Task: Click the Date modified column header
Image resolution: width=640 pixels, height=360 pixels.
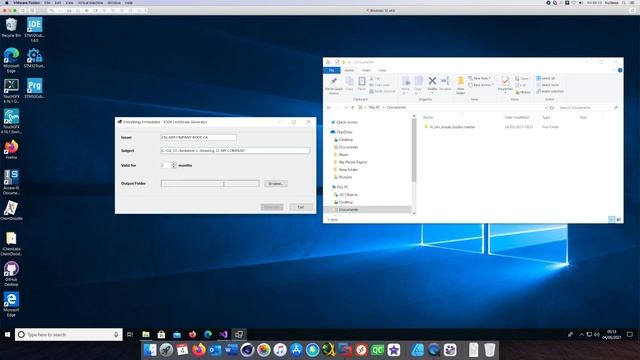Action: point(517,118)
